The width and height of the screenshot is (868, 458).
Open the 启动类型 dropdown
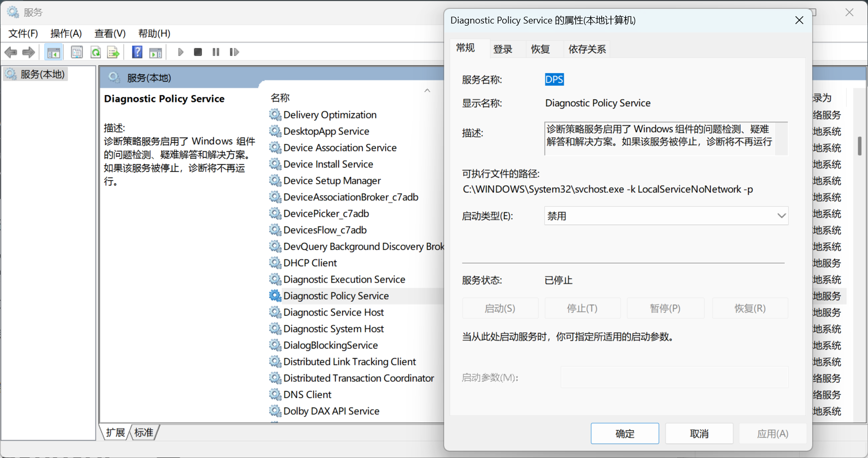[x=666, y=216]
